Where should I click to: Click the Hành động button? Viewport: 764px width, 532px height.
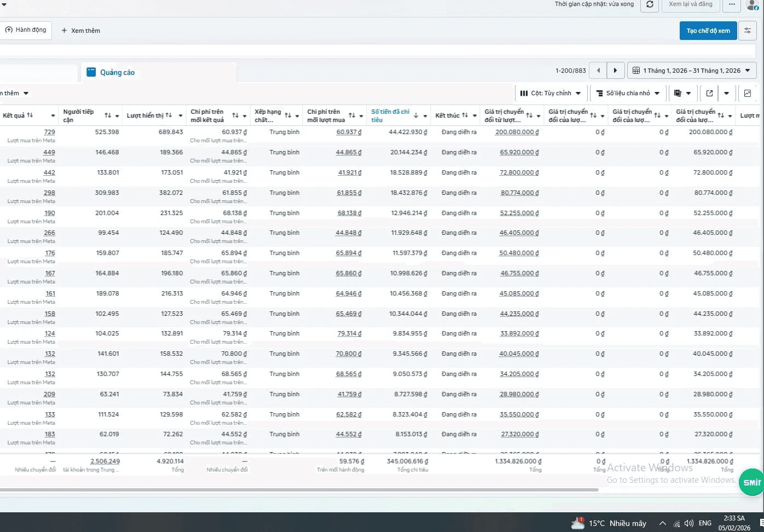click(x=26, y=30)
